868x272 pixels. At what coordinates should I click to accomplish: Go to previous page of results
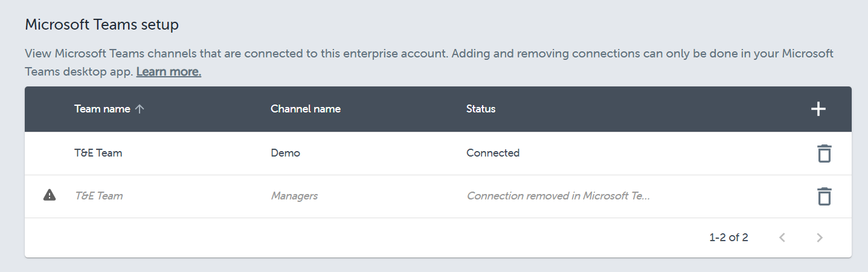tap(782, 238)
